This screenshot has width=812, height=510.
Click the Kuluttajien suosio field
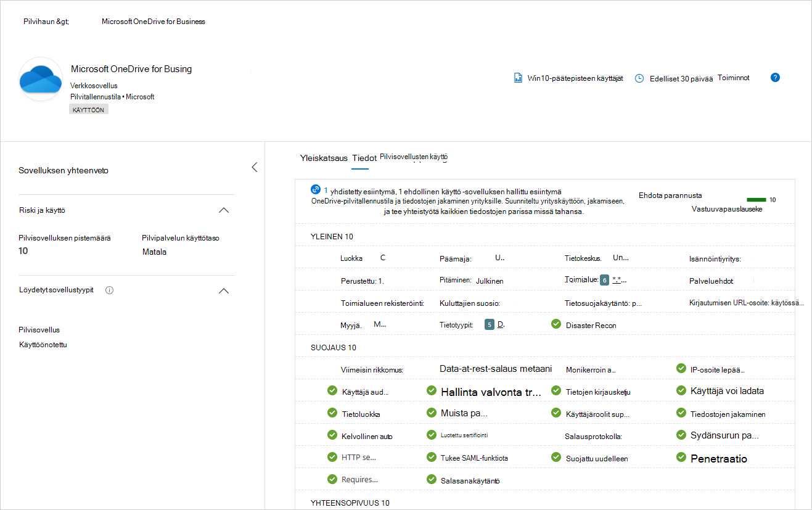[x=470, y=303]
